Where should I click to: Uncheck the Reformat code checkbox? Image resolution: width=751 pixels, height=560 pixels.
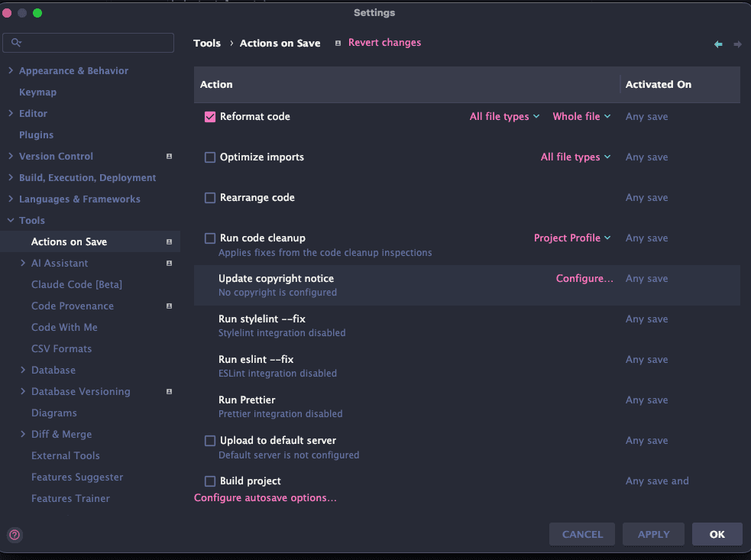[x=210, y=117]
